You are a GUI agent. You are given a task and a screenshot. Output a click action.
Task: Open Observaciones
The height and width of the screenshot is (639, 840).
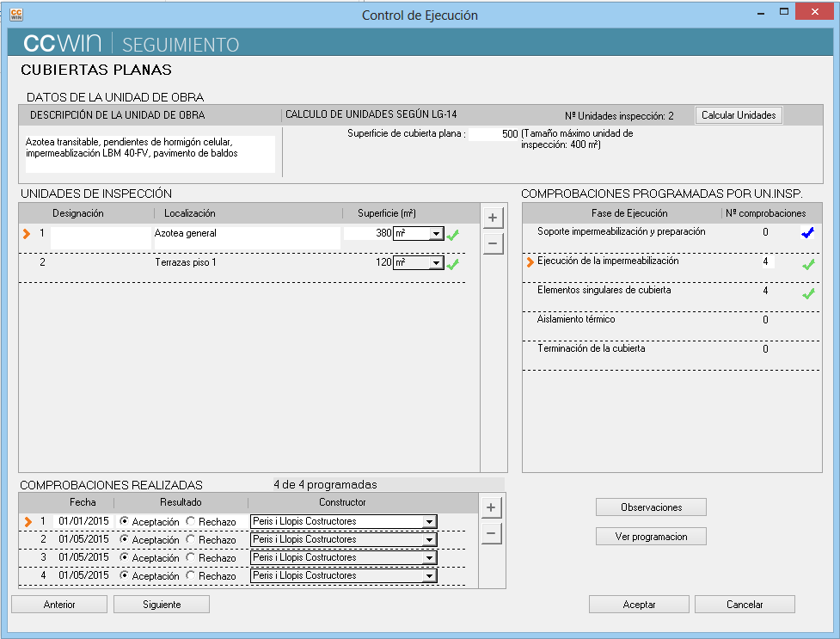tap(651, 507)
